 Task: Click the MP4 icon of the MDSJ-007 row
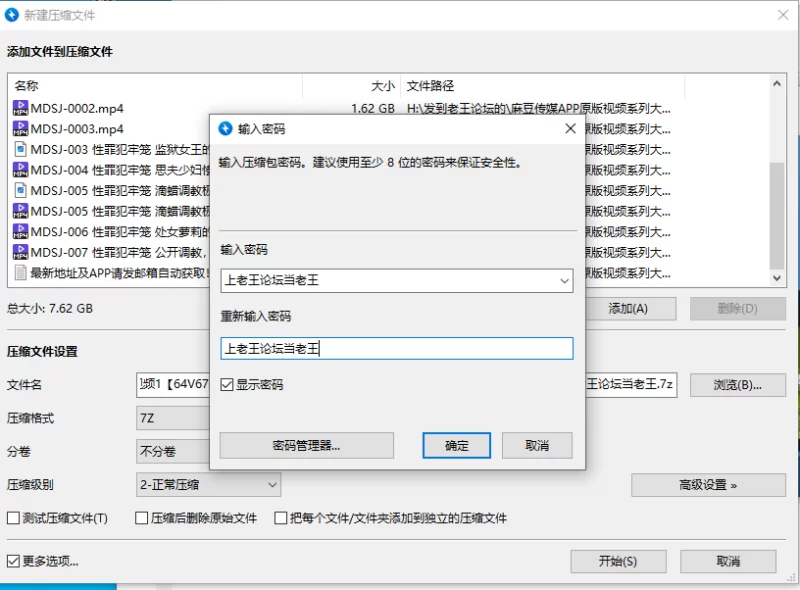20,252
